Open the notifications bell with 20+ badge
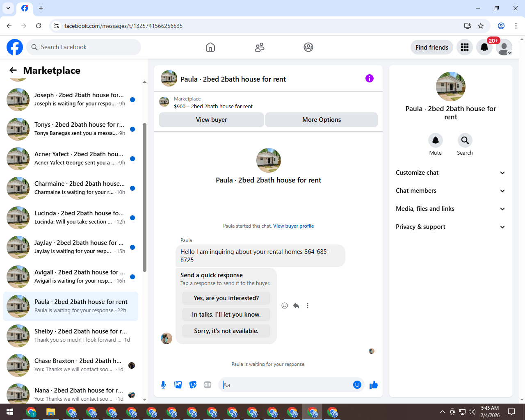 pyautogui.click(x=484, y=47)
